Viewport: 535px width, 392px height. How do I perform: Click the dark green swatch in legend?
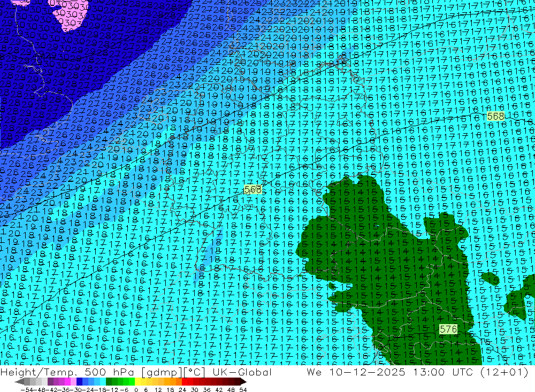[x=109, y=382]
